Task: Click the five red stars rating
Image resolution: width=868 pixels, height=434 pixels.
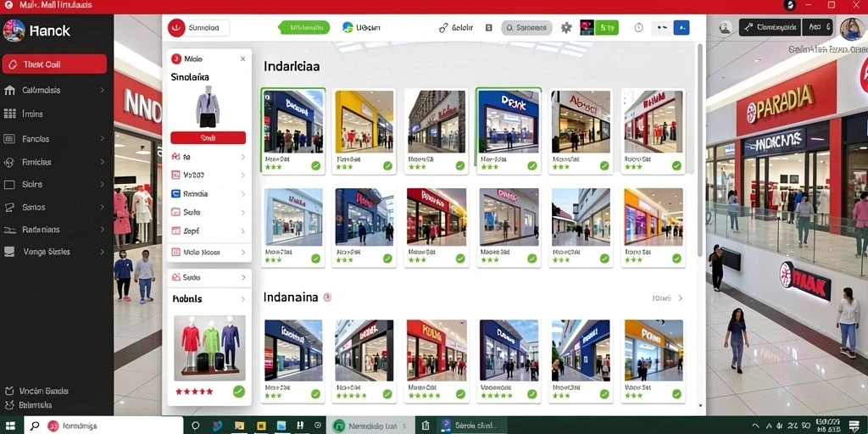Action: [x=194, y=392]
